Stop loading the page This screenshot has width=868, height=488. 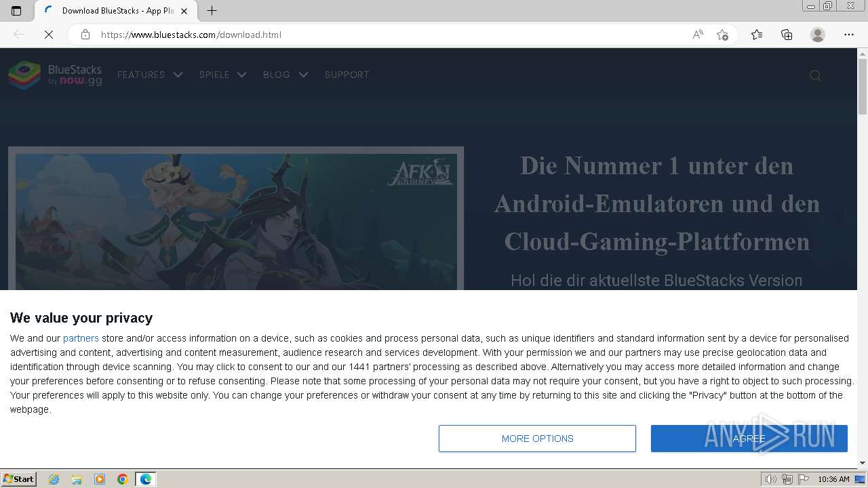click(49, 35)
